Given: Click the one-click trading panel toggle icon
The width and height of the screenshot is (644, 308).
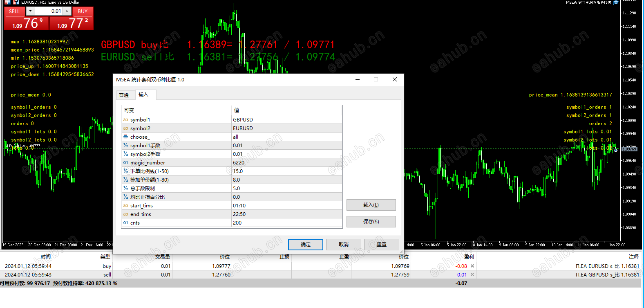Looking at the screenshot, I should [x=16, y=2].
